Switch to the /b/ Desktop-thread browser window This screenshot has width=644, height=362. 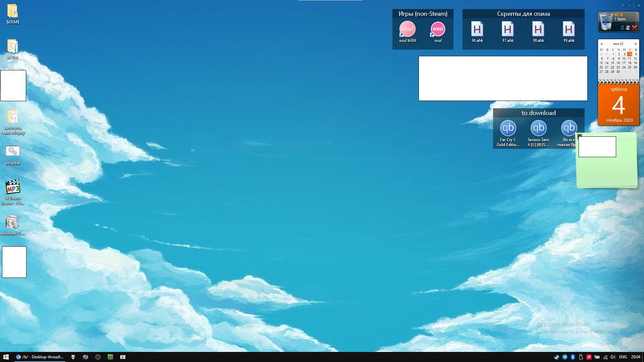pyautogui.click(x=40, y=357)
